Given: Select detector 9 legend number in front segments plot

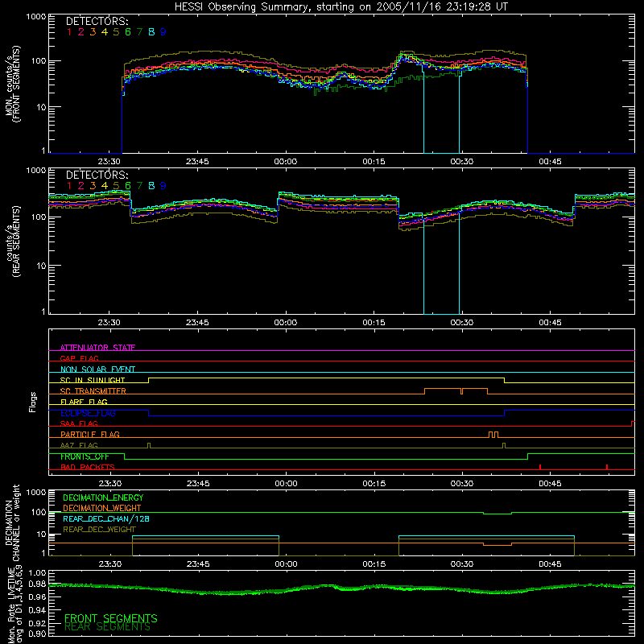Looking at the screenshot, I should click(163, 32).
